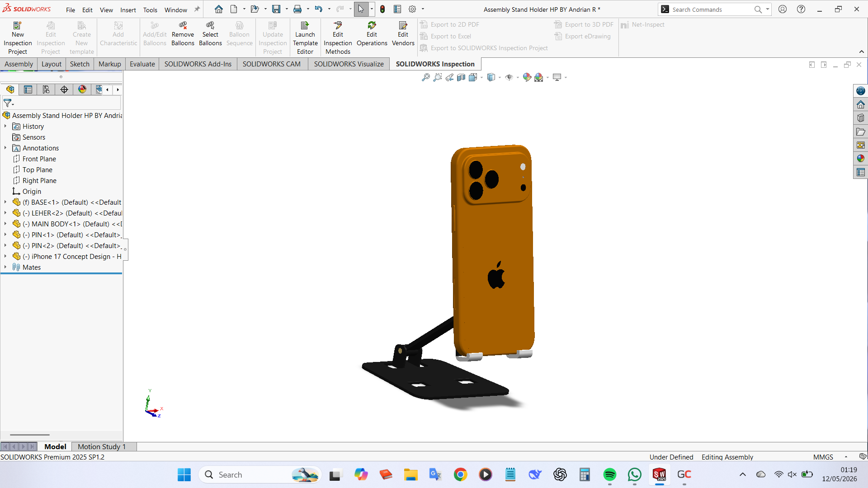Collapse the ribbon with the chevron
Image resolution: width=868 pixels, height=488 pixels.
pyautogui.click(x=862, y=52)
